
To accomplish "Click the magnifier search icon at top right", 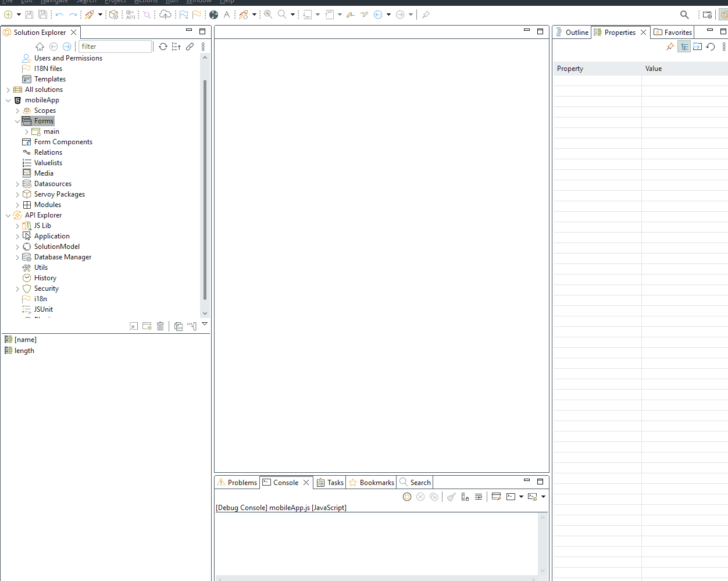I will (684, 15).
